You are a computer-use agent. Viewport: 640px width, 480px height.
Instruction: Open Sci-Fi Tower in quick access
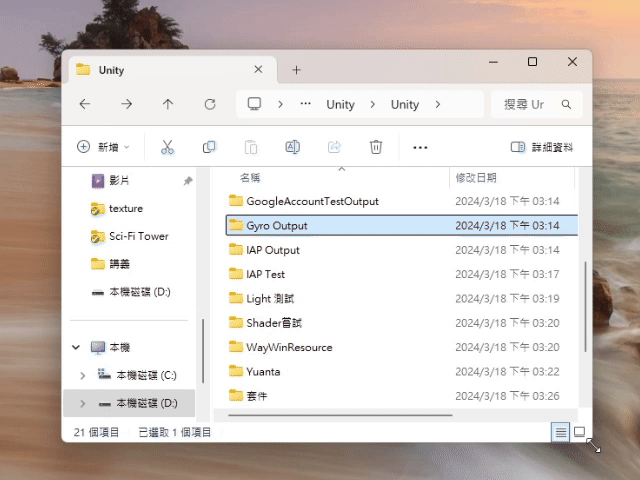tap(138, 236)
